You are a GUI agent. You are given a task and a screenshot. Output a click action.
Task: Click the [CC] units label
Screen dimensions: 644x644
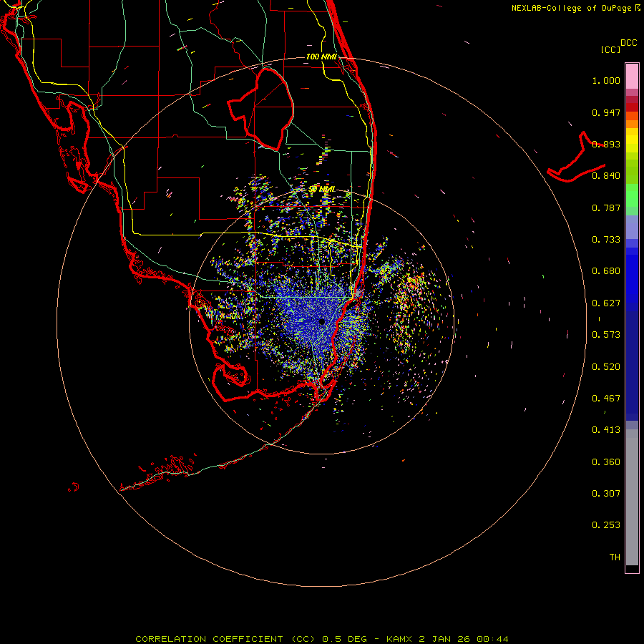(x=610, y=49)
